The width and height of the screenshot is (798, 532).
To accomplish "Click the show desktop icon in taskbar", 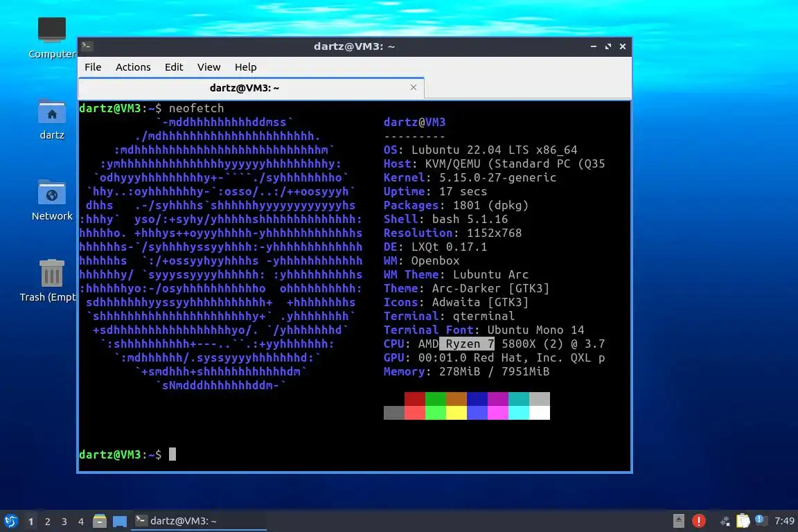I will tap(120, 521).
